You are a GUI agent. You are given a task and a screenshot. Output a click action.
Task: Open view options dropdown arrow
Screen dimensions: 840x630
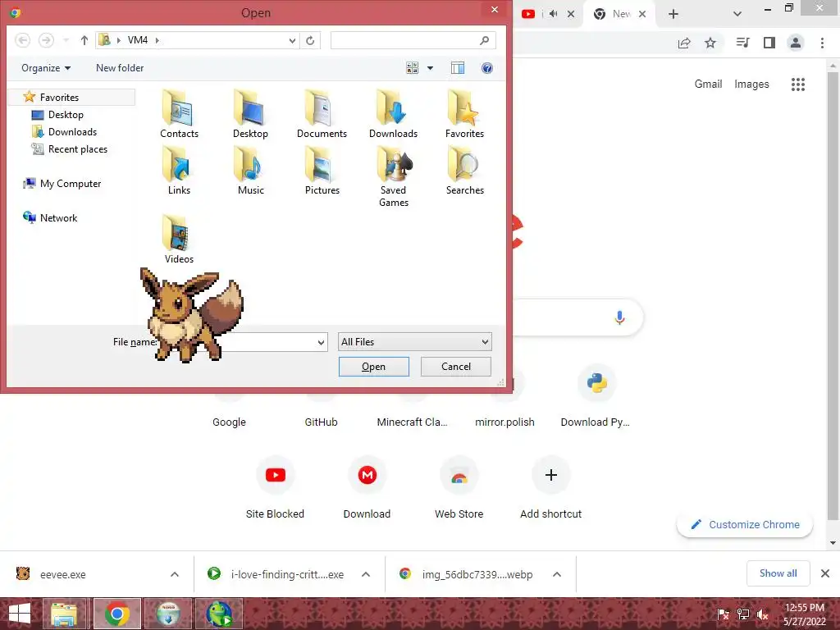(430, 68)
